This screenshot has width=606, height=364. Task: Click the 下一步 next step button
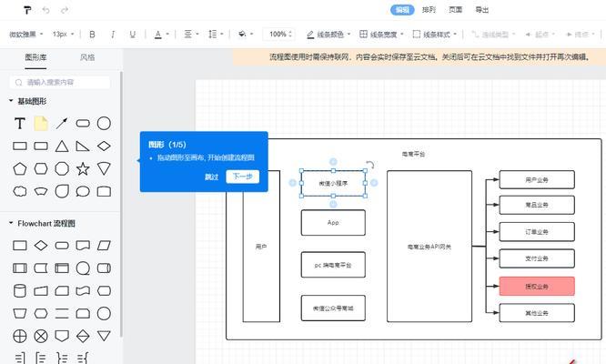click(x=242, y=177)
